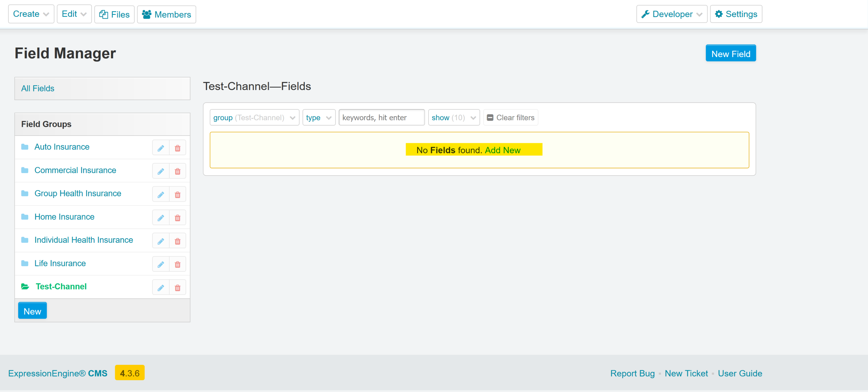Delete the Individual Health Insurance group
Viewport: 868px width, 392px height.
(178, 241)
